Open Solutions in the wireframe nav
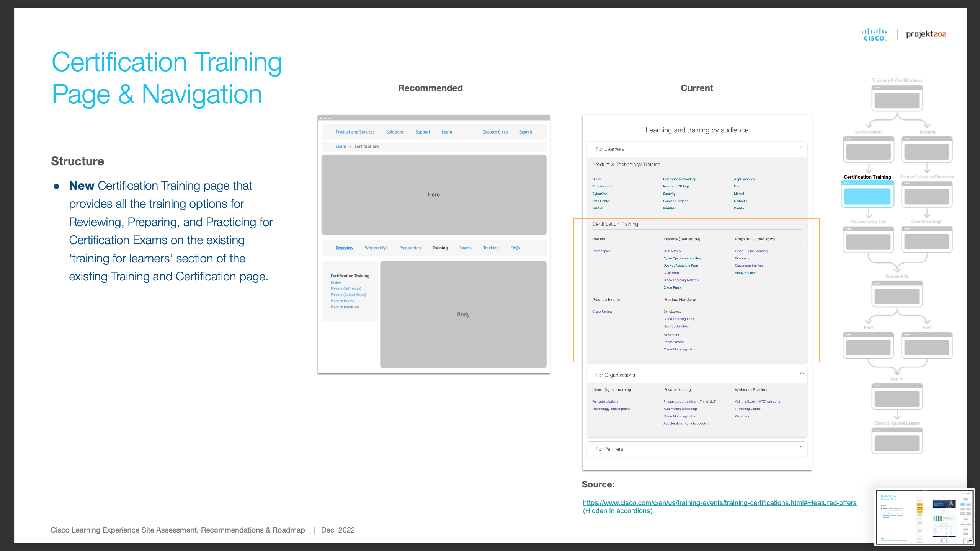This screenshot has width=980, height=551. click(x=395, y=132)
